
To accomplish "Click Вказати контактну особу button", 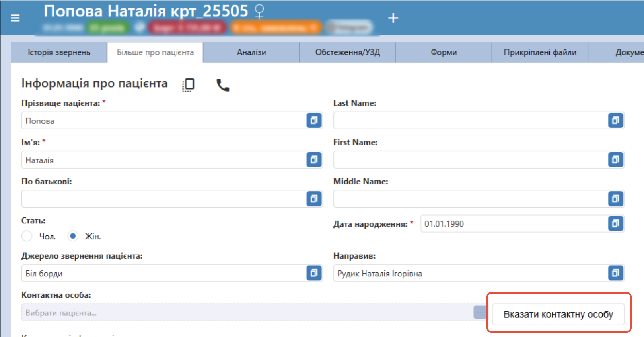I will 558,315.
